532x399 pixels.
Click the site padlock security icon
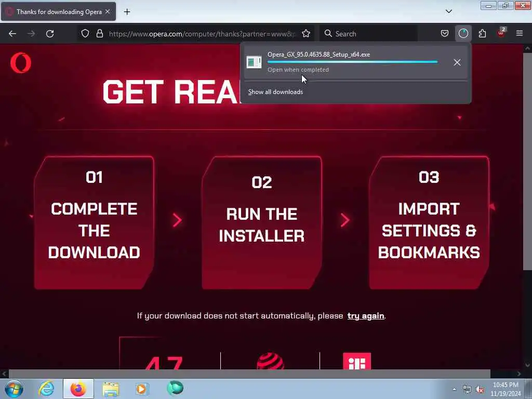99,34
